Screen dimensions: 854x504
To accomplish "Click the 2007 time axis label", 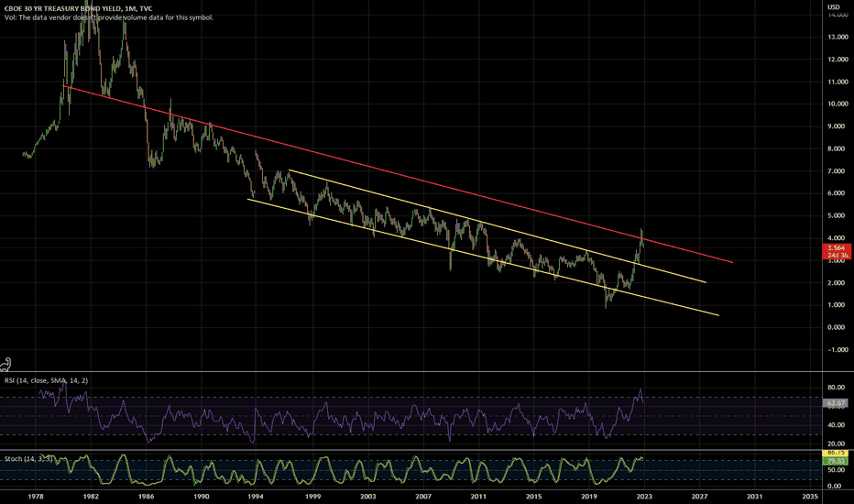I will (423, 497).
